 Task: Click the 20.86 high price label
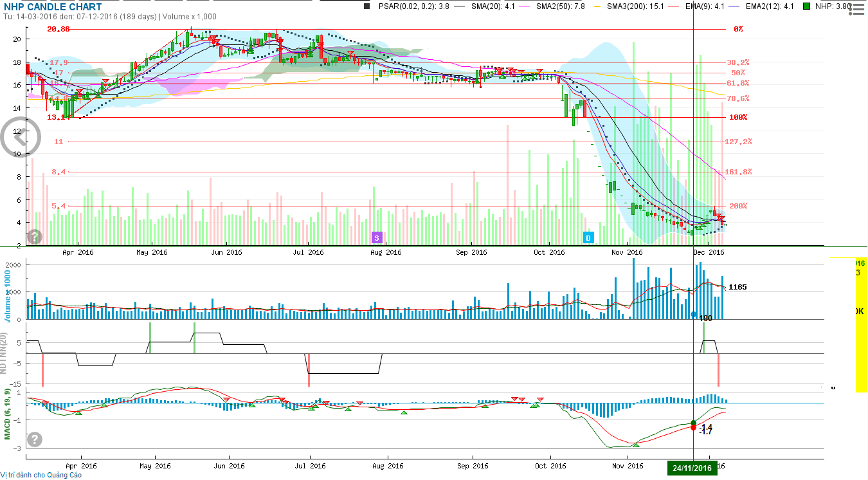click(x=58, y=30)
